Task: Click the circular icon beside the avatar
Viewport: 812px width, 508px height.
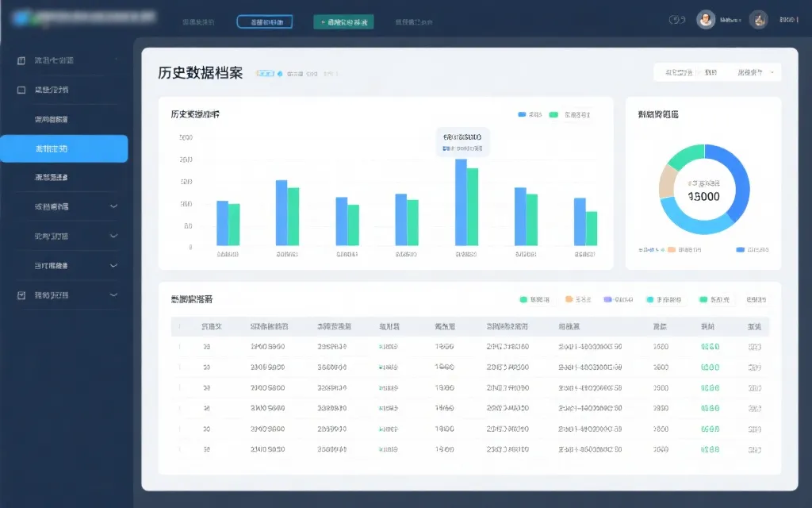Action: pos(758,19)
